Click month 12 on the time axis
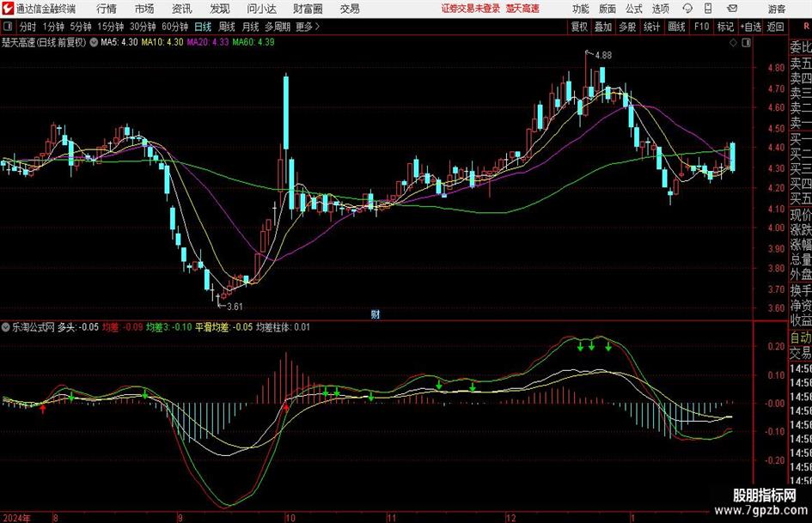812x523 pixels. tap(511, 517)
